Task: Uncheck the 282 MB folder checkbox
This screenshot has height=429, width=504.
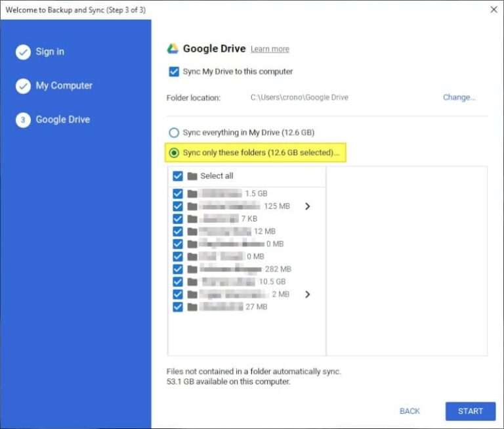Action: click(178, 269)
